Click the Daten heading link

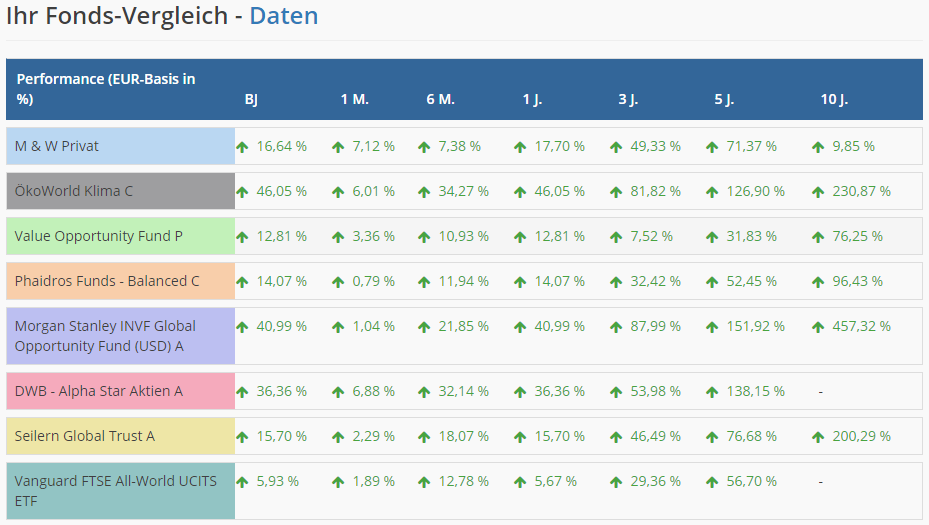[283, 17]
